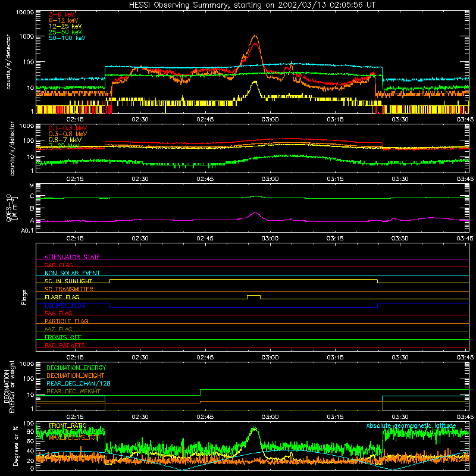Click the 0.3-0.8 MeV legend label
The width and height of the screenshot is (476, 476).
(68, 134)
